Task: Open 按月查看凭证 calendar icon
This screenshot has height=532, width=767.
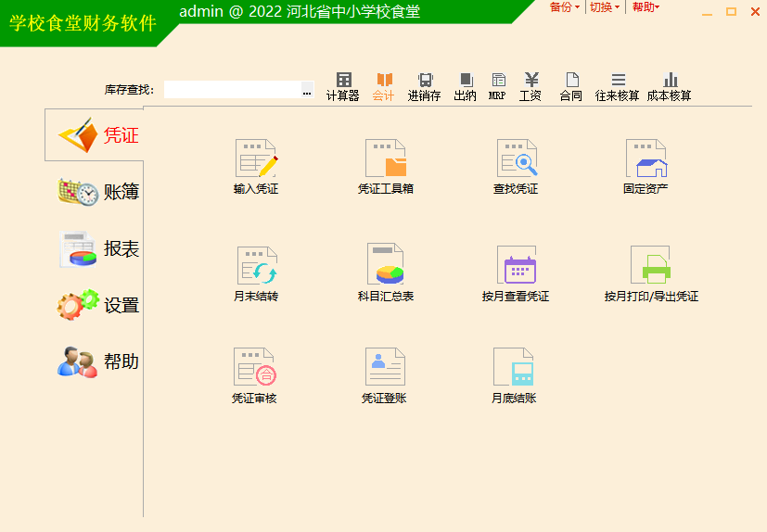Action: (x=516, y=267)
